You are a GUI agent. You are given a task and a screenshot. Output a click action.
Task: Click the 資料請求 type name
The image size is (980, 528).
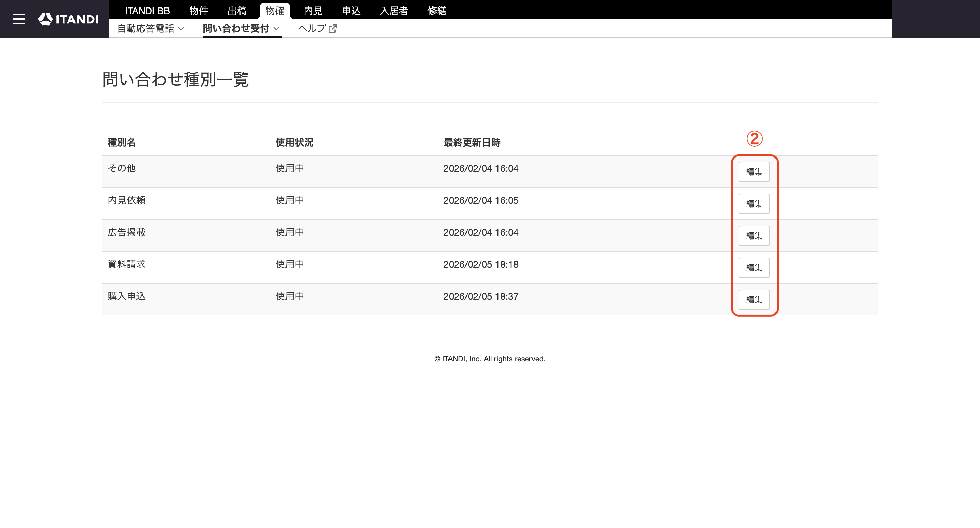(127, 264)
